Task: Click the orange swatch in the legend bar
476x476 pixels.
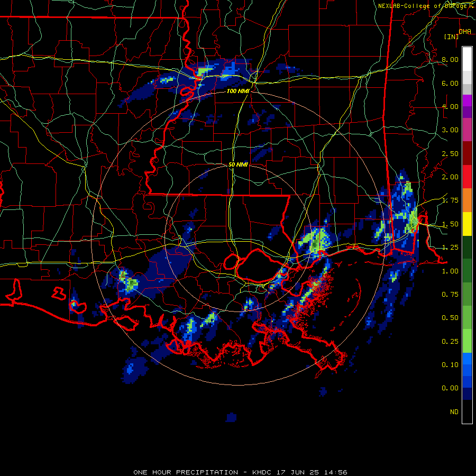Action: coord(467,200)
